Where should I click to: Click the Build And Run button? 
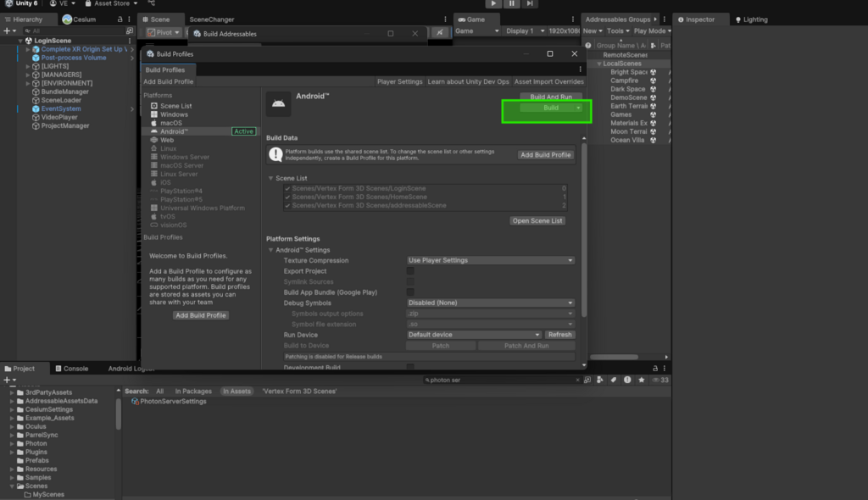click(550, 97)
